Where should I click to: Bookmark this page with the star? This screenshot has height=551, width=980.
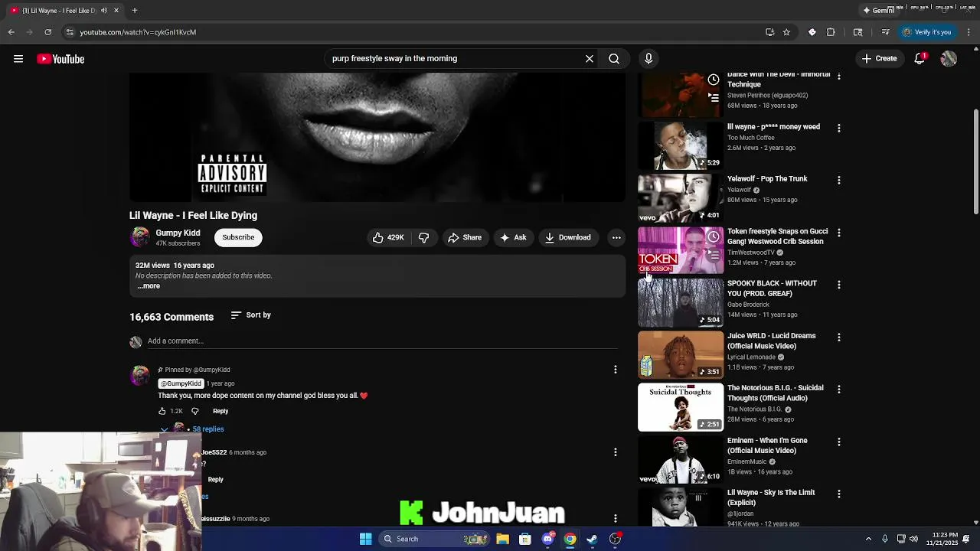click(x=786, y=32)
